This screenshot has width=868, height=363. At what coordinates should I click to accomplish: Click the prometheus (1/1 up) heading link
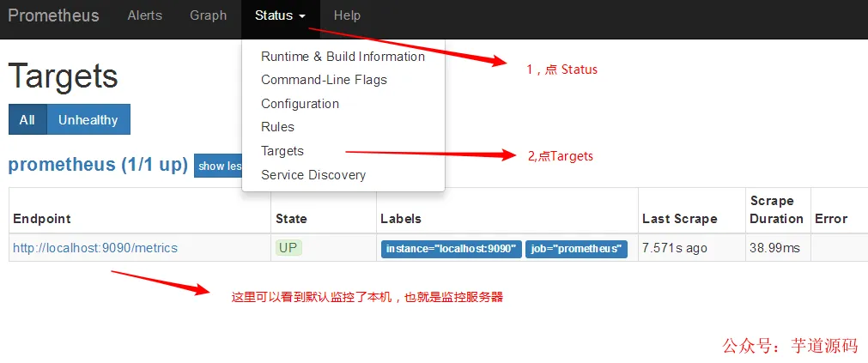[x=98, y=165]
